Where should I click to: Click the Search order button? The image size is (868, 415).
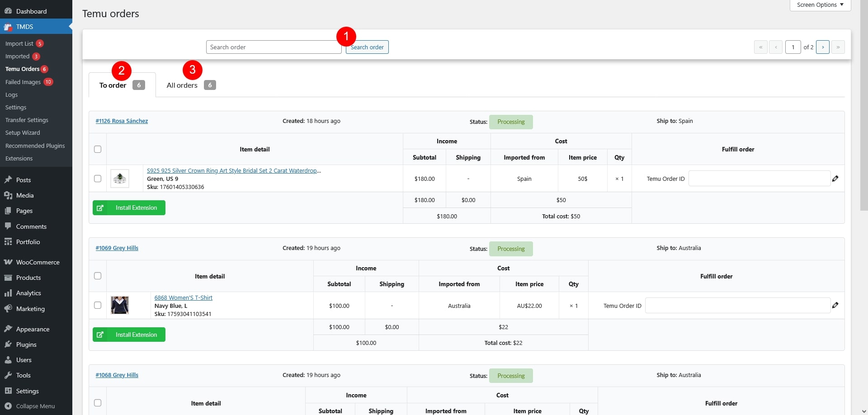point(367,47)
